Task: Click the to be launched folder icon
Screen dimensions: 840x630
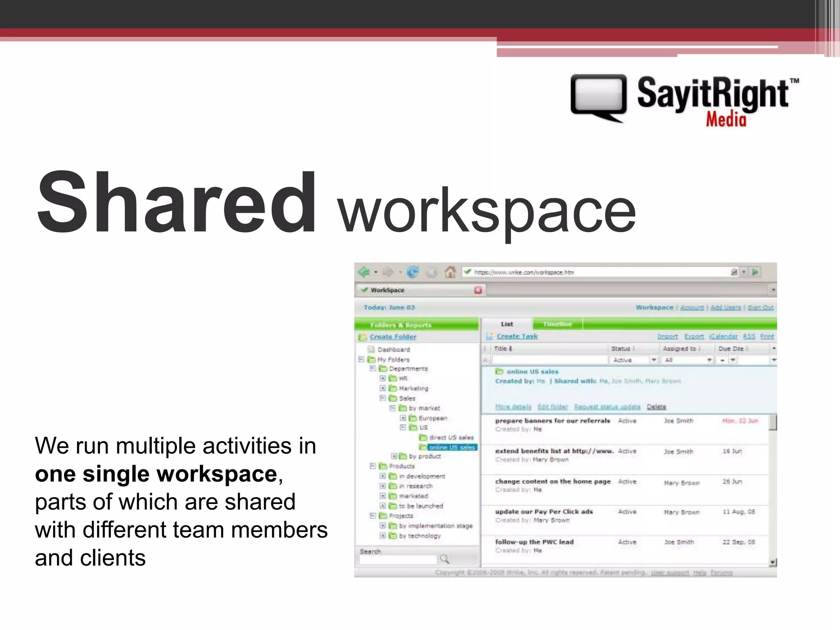Action: 393,506
